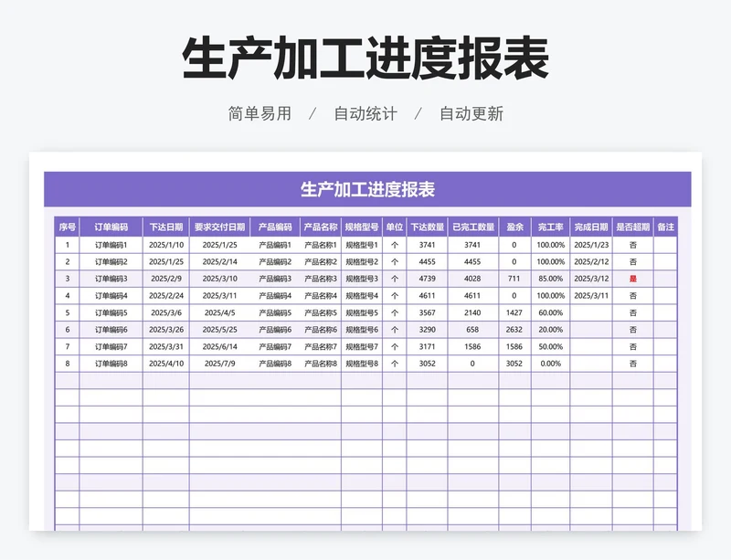Viewport: 731px width, 560px height.
Task: Click the date cell 2025/2/24
Action: [x=166, y=296]
